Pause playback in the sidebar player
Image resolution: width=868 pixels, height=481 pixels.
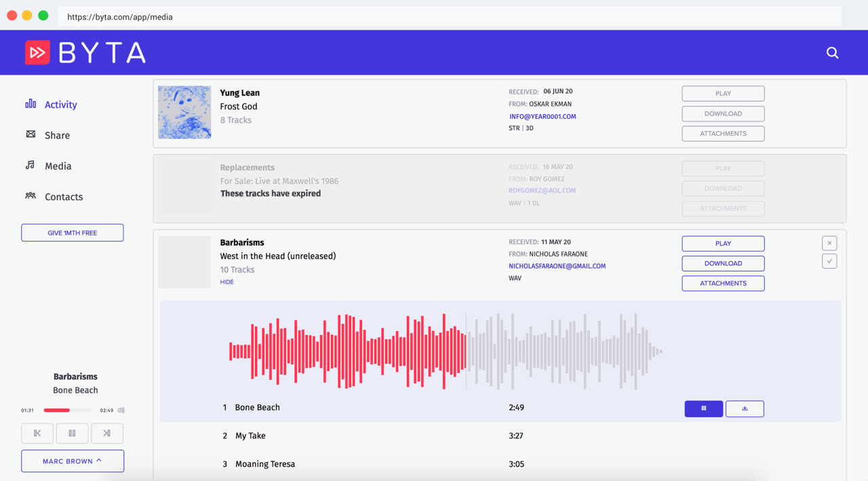[x=72, y=433]
